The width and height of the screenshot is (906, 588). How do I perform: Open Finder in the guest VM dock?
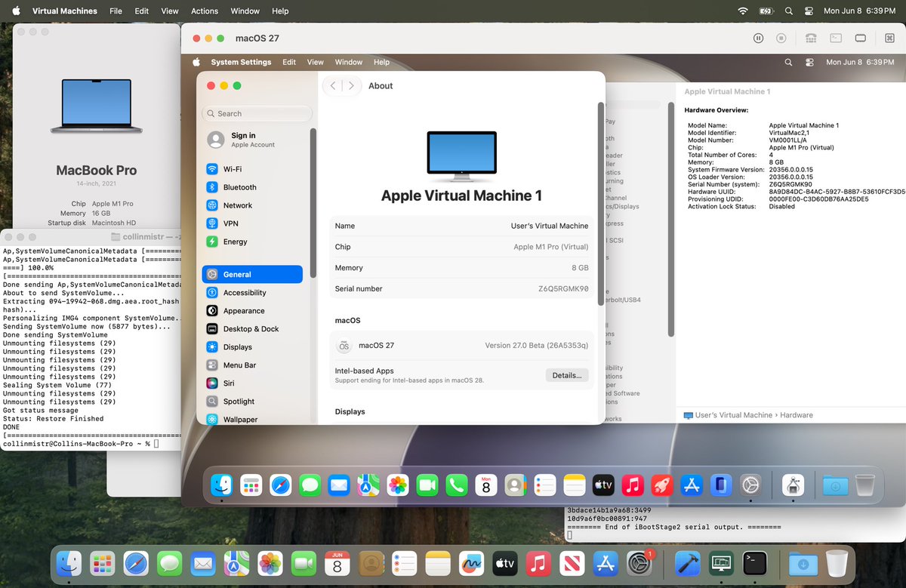(221, 485)
